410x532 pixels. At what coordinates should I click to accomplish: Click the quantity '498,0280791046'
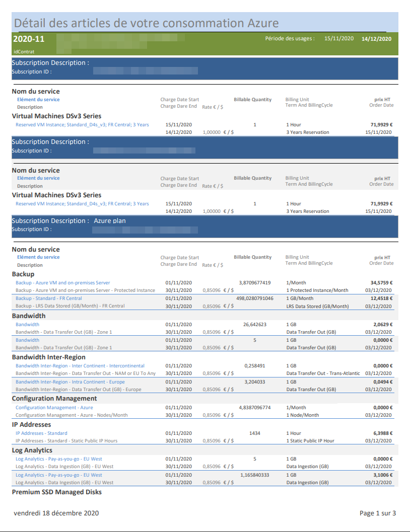254,298
